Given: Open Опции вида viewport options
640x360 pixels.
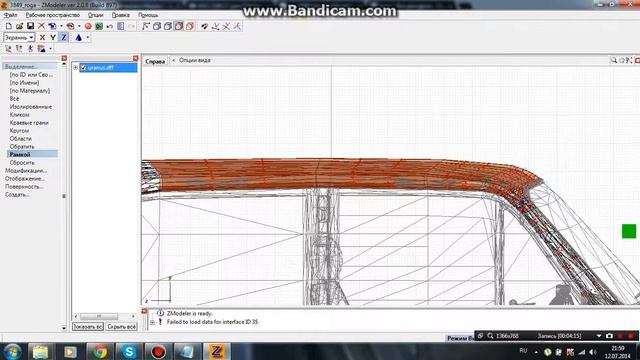Looking at the screenshot, I should pos(195,60).
